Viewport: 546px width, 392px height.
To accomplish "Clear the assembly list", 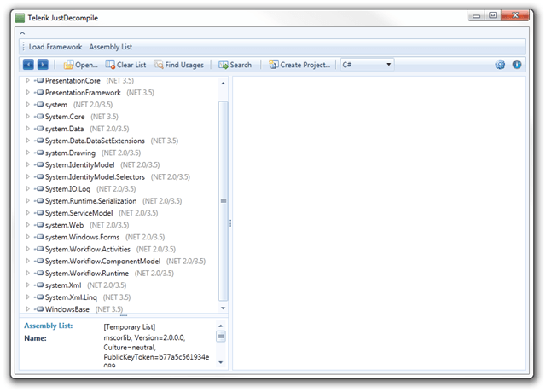I will [x=125, y=65].
